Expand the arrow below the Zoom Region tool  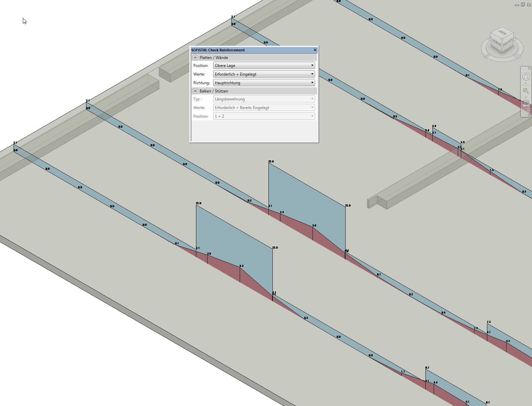coord(526,97)
